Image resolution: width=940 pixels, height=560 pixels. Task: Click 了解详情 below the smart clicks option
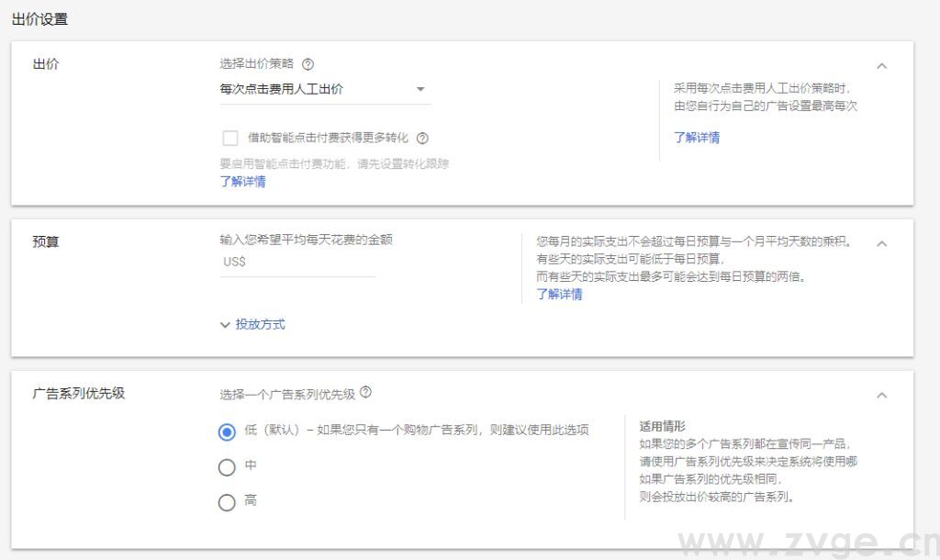click(x=242, y=182)
